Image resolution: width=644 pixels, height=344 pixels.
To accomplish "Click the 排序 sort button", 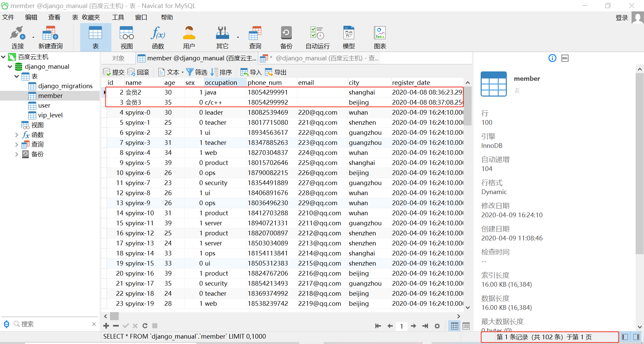I will click(x=221, y=72).
